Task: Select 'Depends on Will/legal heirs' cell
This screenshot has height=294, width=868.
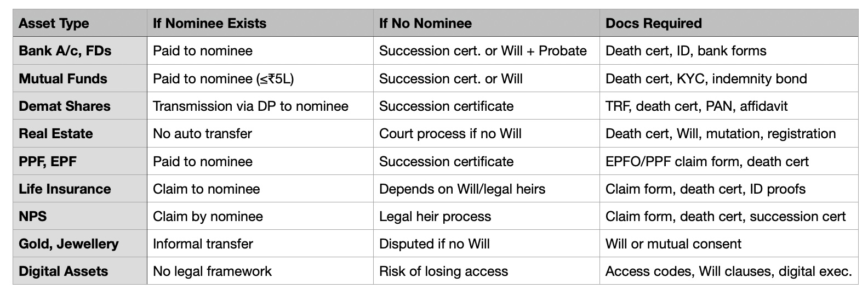Action: [x=487, y=189]
